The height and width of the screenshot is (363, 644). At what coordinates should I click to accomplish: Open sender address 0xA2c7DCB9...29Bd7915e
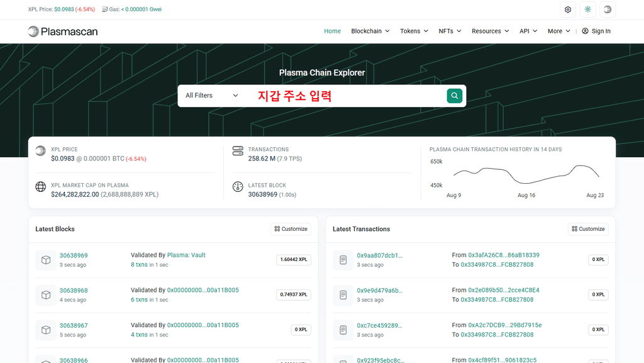click(505, 325)
